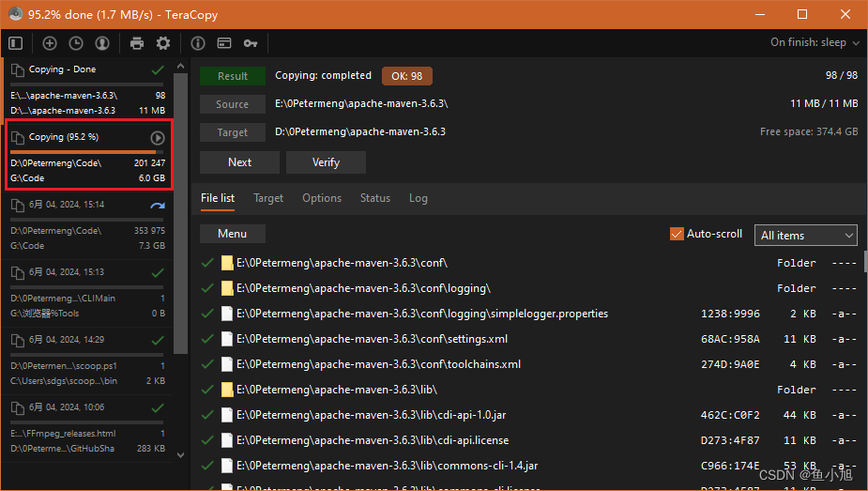Open the Log tab
Screen dimensions: 868x491
418,198
